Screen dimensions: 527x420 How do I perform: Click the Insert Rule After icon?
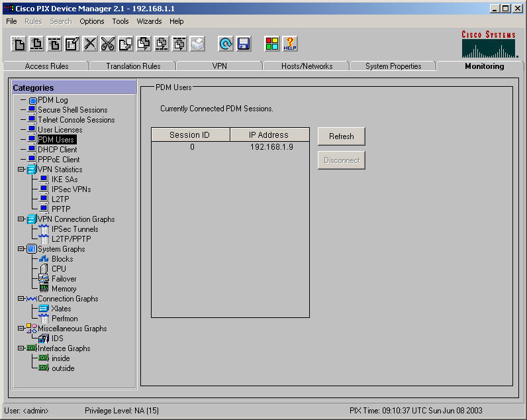(54, 44)
